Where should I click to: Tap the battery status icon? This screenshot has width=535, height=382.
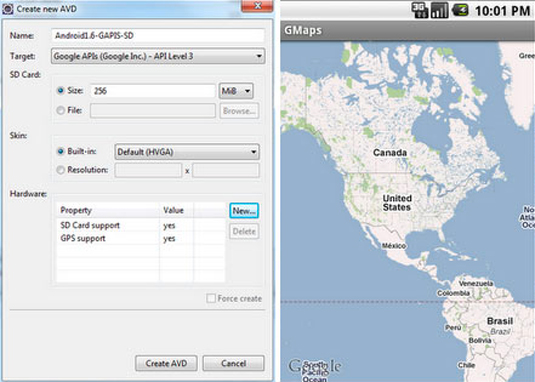point(460,10)
